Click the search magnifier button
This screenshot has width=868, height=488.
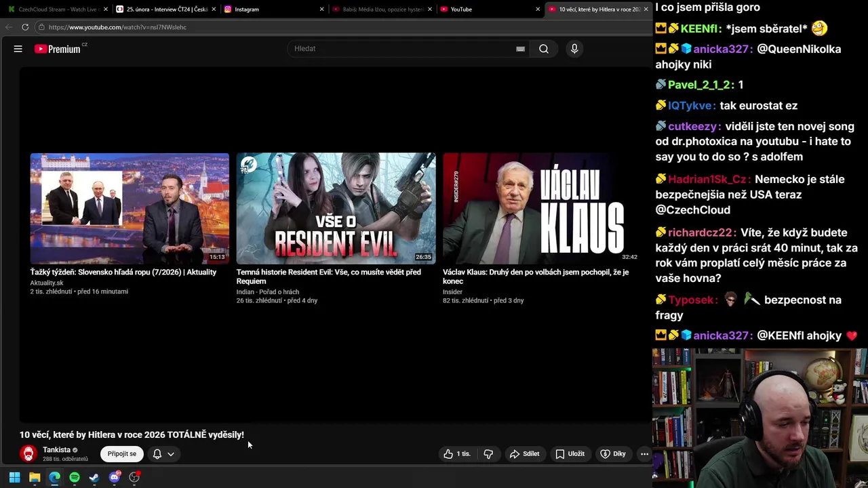coord(544,49)
